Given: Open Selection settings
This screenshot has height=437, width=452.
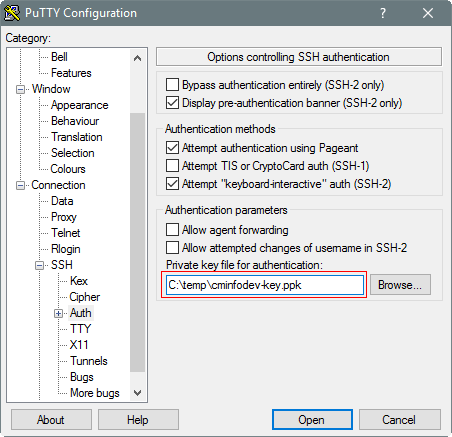Looking at the screenshot, I should point(73,153).
